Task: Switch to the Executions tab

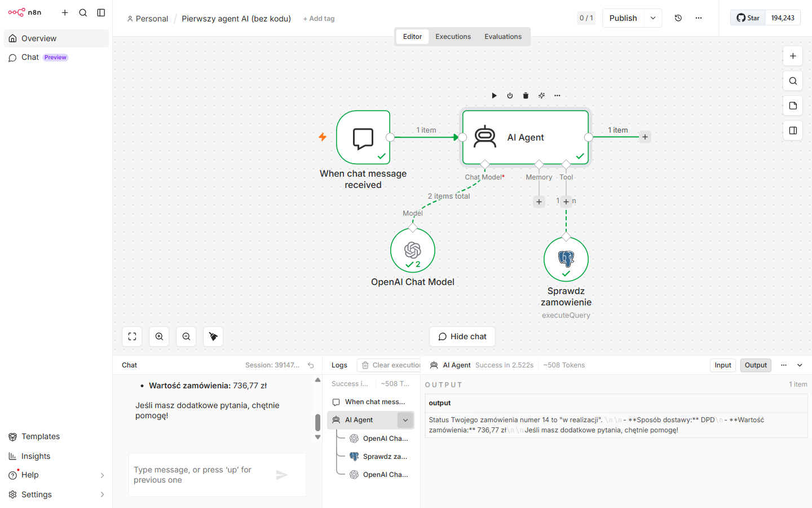Action: tap(453, 37)
